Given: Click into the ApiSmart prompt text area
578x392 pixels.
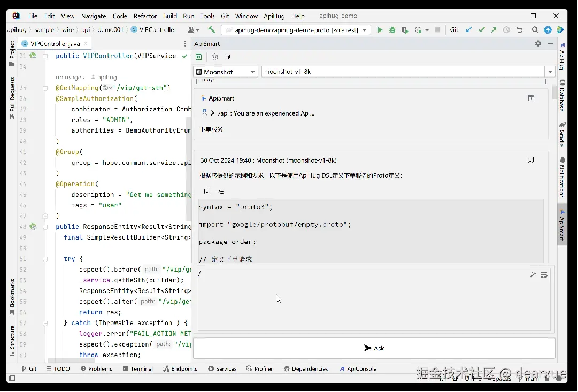Looking at the screenshot, I should click(x=374, y=299).
